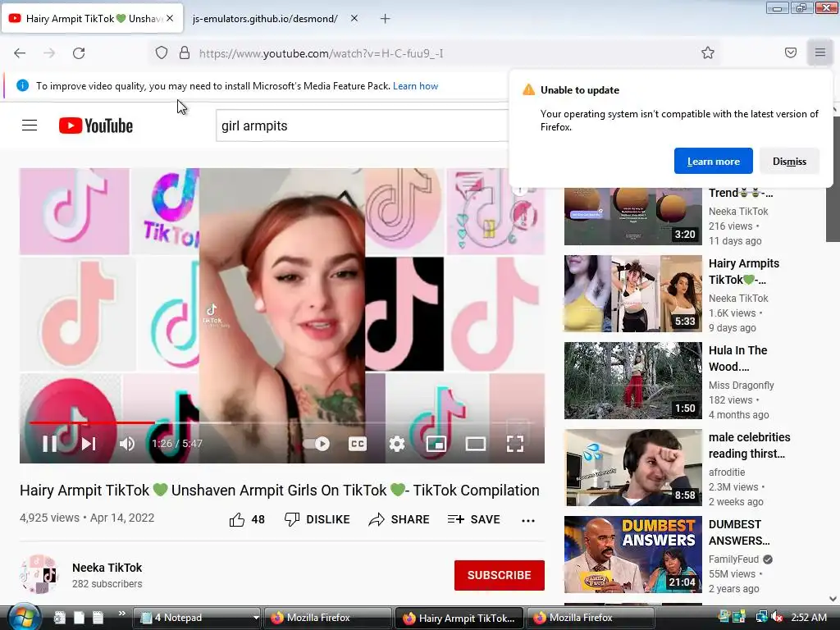Click SAVE to add to playlist

tap(474, 519)
